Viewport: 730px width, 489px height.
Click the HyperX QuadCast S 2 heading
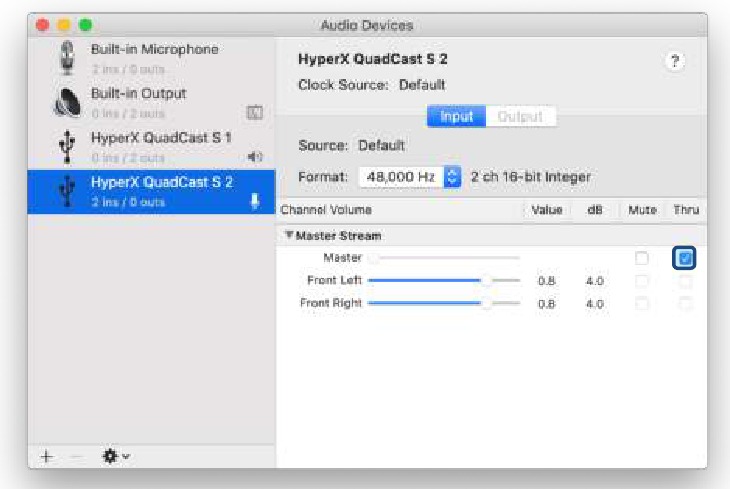(372, 59)
